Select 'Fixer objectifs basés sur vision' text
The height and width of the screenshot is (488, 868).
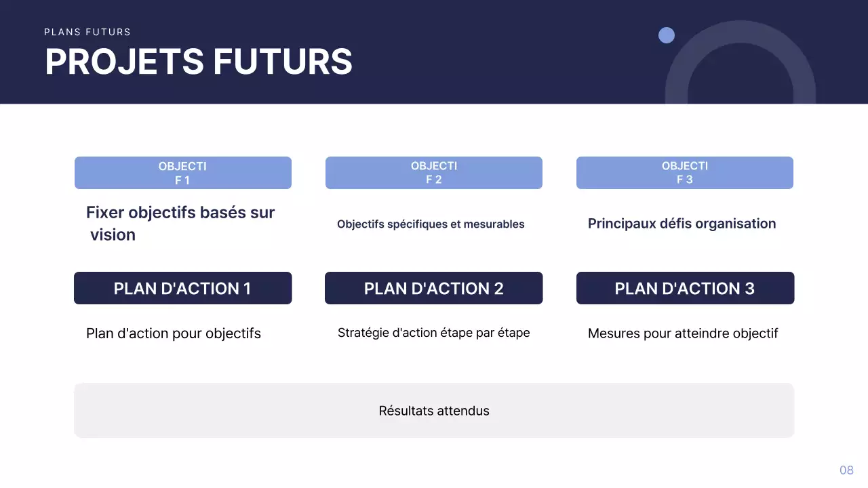click(180, 223)
